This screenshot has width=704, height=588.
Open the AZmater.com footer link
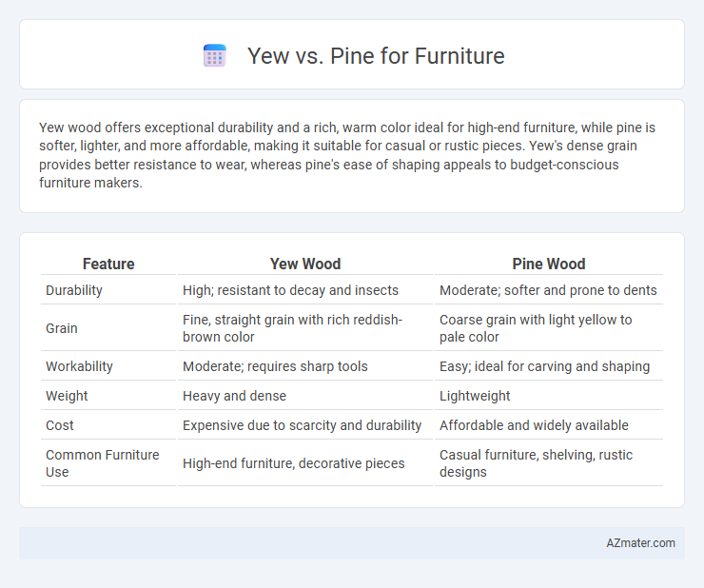640,543
